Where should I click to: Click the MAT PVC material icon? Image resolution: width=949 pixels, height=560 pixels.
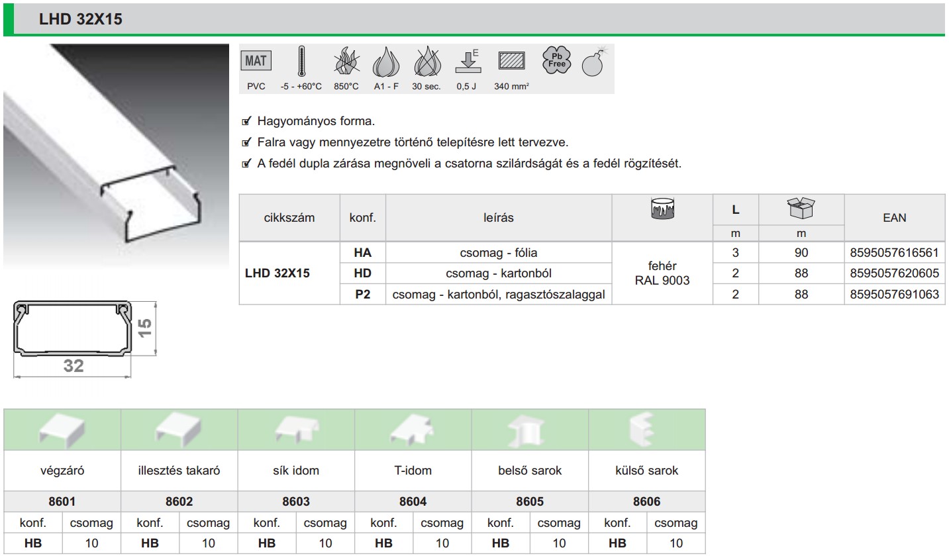(x=256, y=62)
